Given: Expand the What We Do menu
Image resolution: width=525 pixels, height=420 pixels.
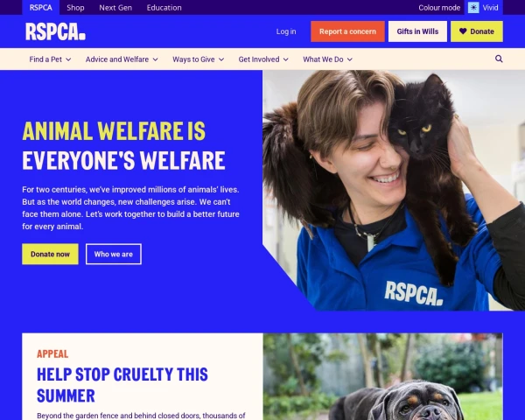Looking at the screenshot, I should pyautogui.click(x=327, y=59).
